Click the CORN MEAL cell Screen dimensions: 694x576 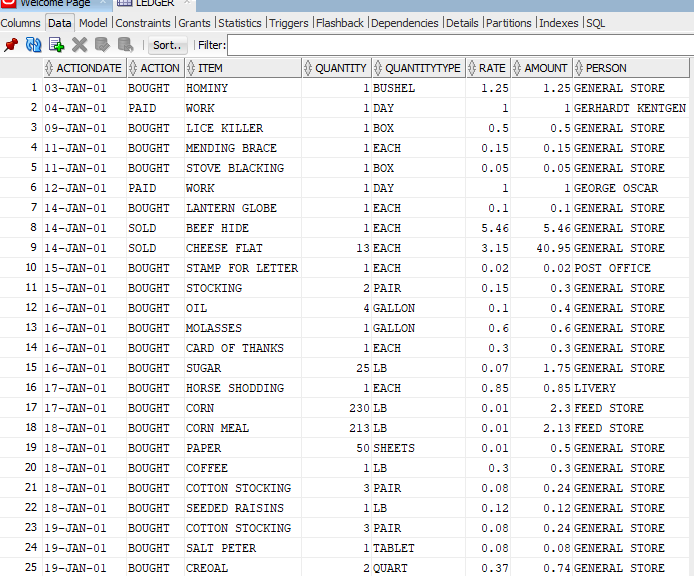click(243, 428)
